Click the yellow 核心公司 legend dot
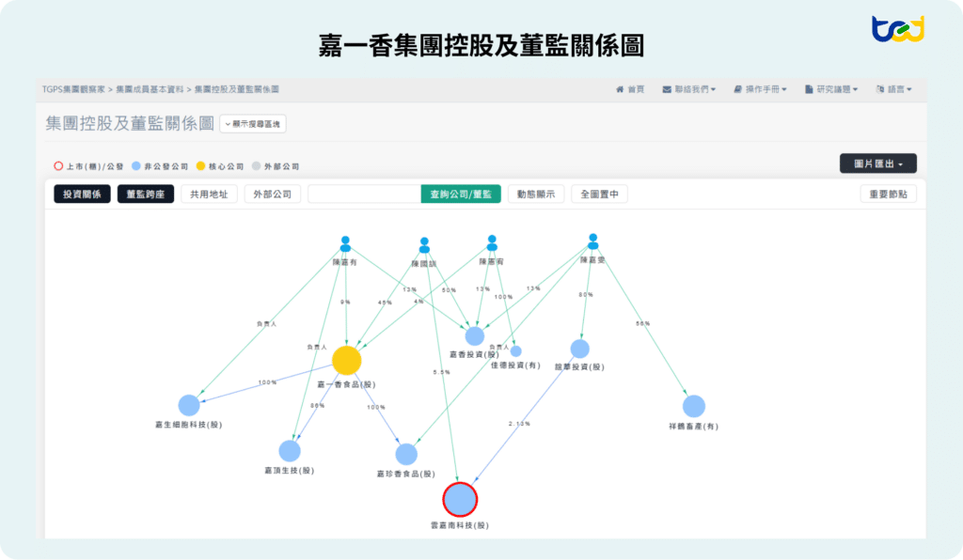The height and width of the screenshot is (560, 963). (x=200, y=166)
